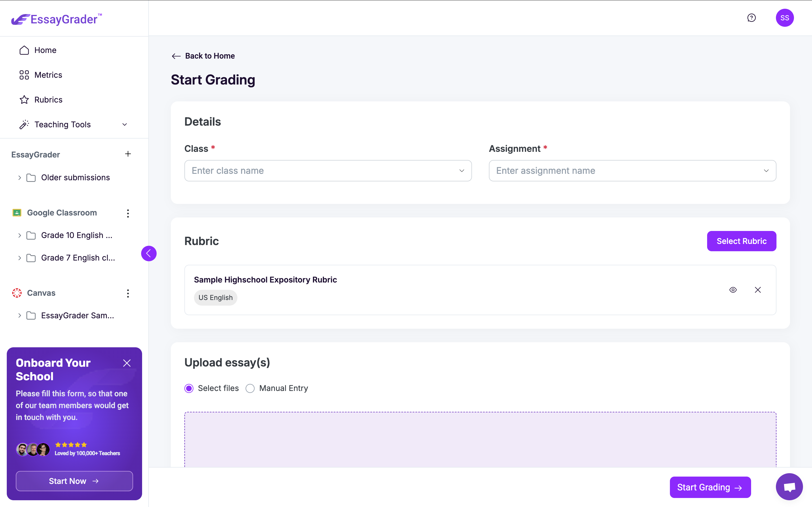Screen dimensions: 812x507
Task: Open the help question-mark icon
Action: 751,18
